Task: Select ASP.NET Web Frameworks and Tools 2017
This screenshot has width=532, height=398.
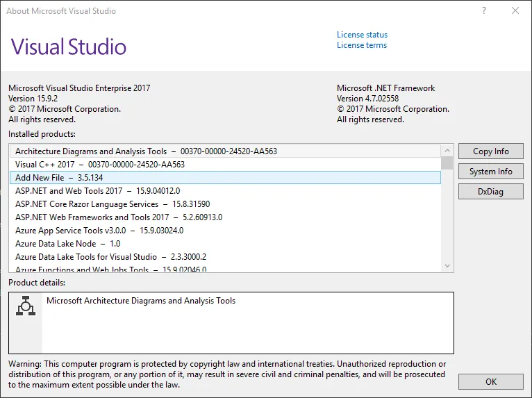Action: 225,217
